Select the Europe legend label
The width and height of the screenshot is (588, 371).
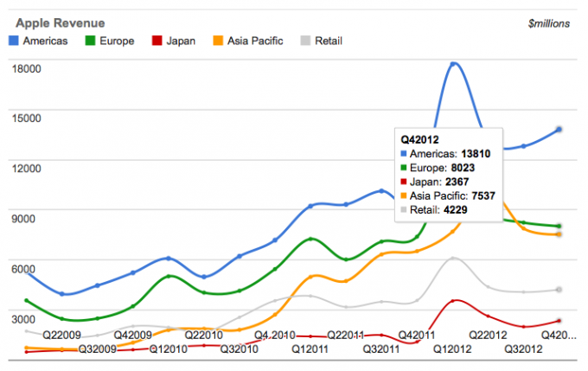(117, 41)
